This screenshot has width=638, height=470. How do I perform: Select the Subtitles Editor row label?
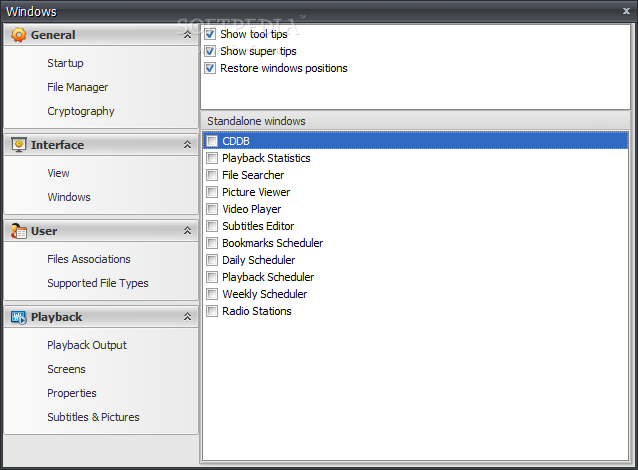click(258, 226)
